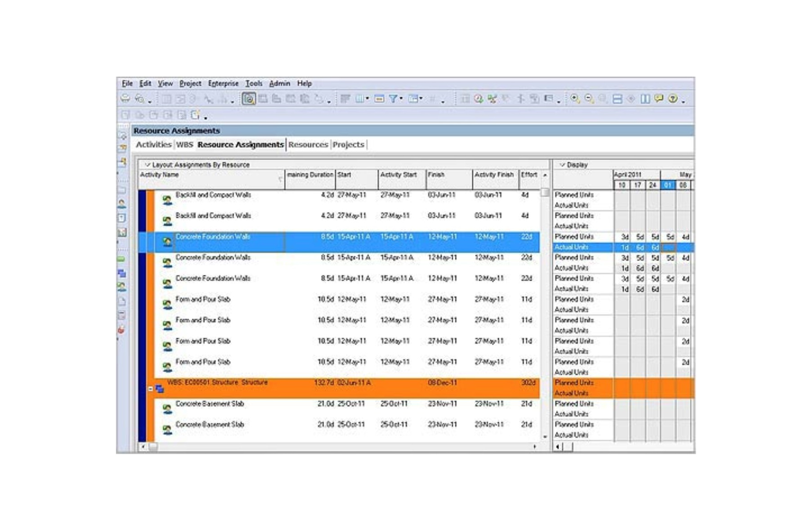
Task: Click the Group and Sort icon
Action: point(413,99)
